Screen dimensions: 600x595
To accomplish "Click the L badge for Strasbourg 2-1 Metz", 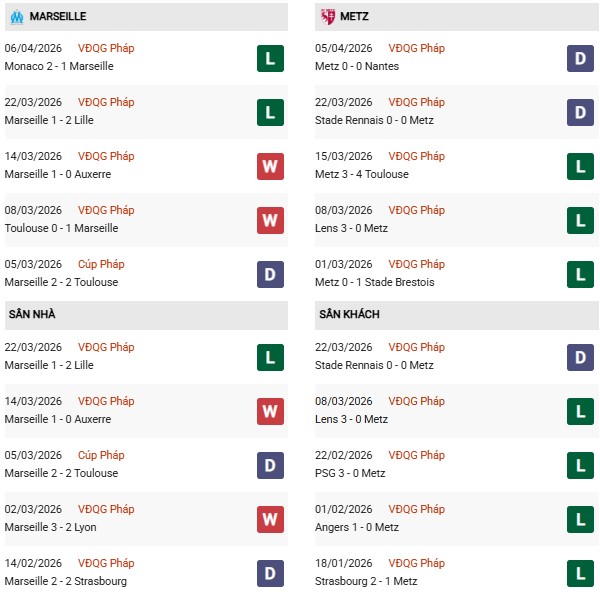I will [x=580, y=573].
